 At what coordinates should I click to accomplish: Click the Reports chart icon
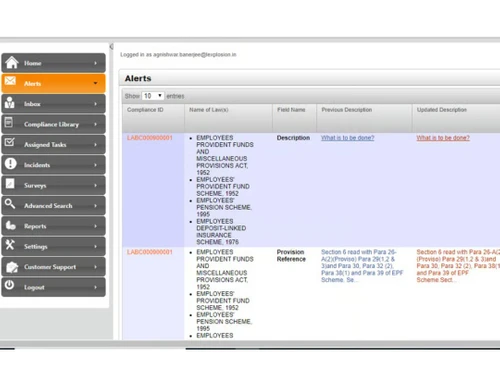[x=11, y=225]
